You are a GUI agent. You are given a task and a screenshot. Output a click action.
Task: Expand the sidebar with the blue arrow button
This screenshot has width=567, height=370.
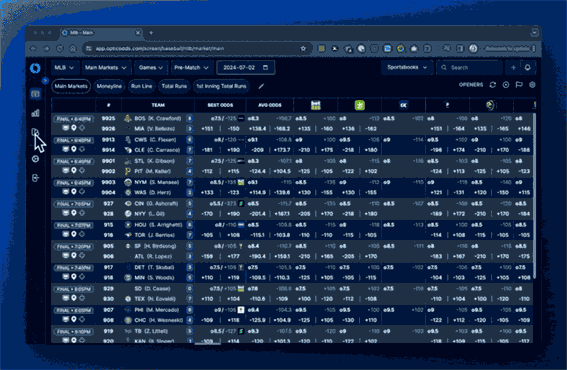pos(45,81)
